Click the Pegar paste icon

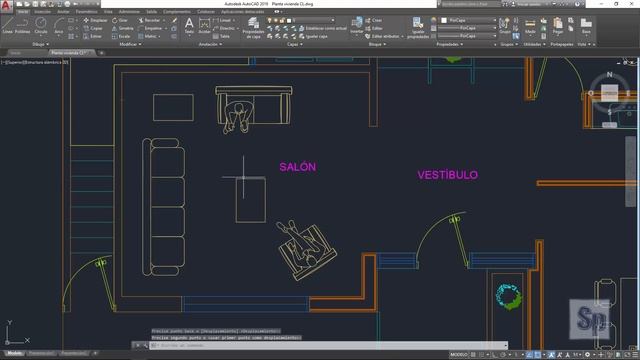point(558,25)
